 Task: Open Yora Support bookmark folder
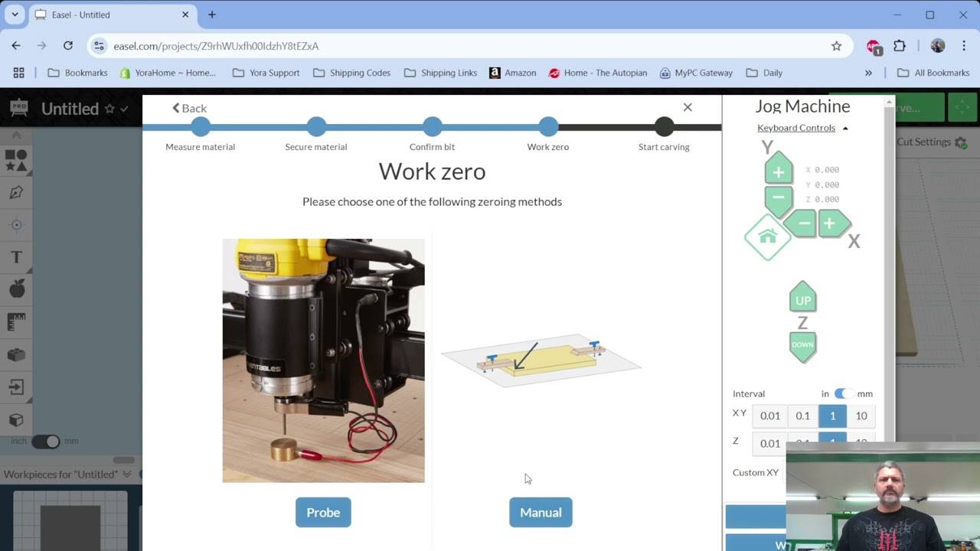tap(266, 73)
